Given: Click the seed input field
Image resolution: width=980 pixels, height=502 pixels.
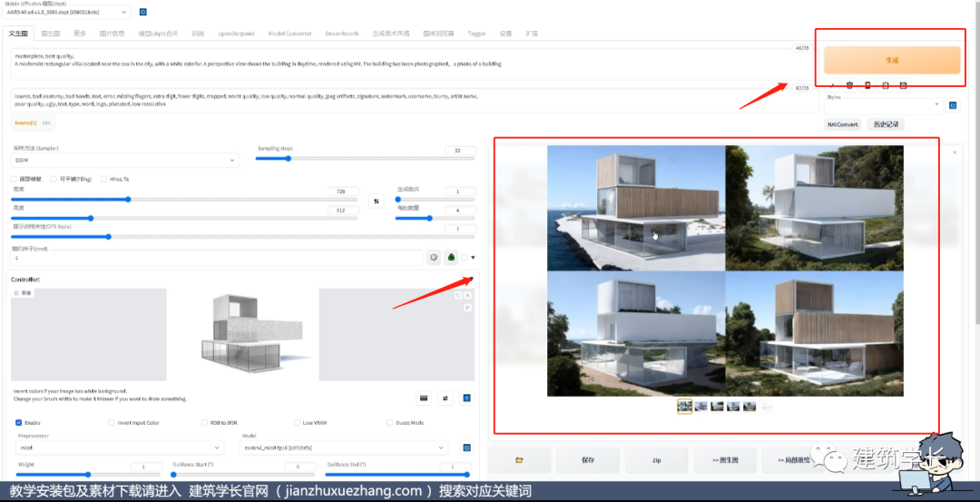Looking at the screenshot, I should click(x=217, y=257).
